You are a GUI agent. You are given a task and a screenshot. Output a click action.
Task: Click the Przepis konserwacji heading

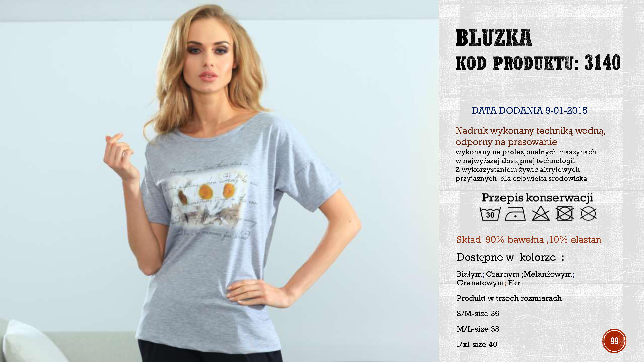538,198
